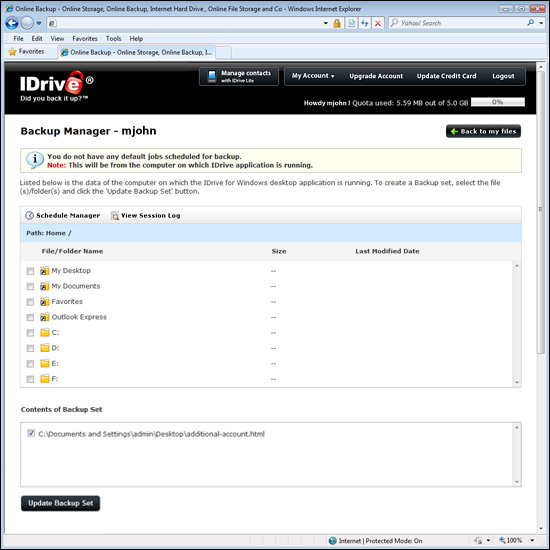This screenshot has width=550, height=550.
Task: Click the C: drive folder icon
Action: [x=45, y=332]
